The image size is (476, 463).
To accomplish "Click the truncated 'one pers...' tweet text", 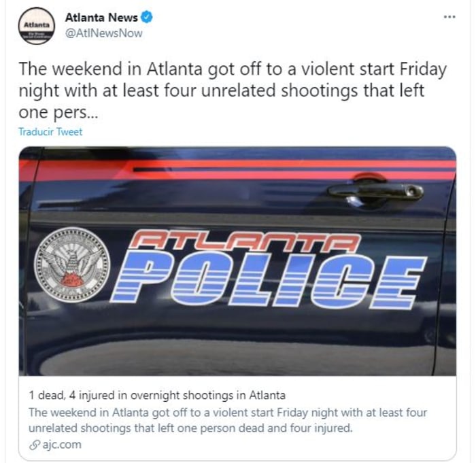I will 58,113.
